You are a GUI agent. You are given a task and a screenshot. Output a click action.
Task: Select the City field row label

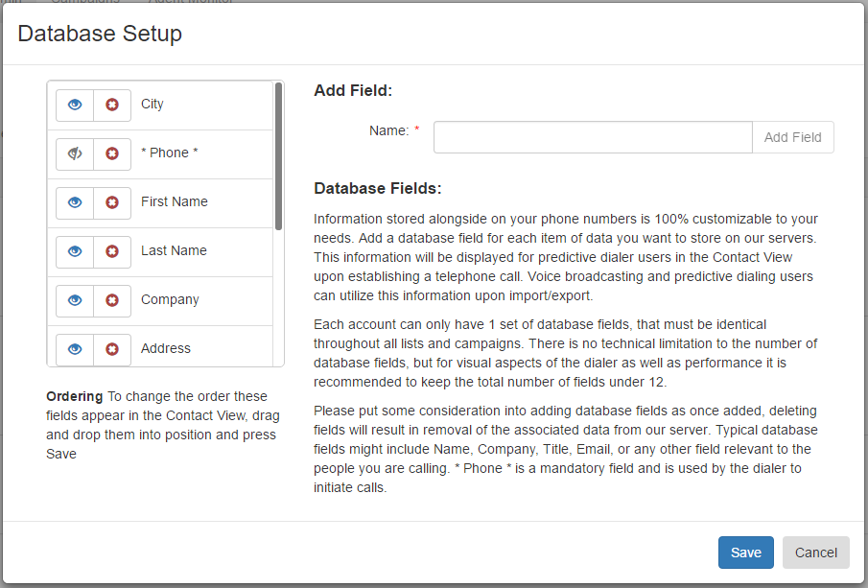tap(152, 105)
